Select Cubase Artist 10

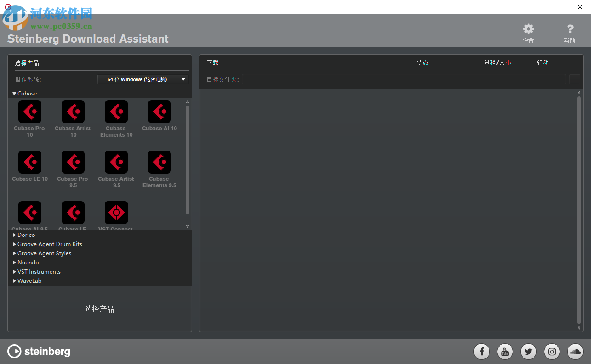point(73,112)
